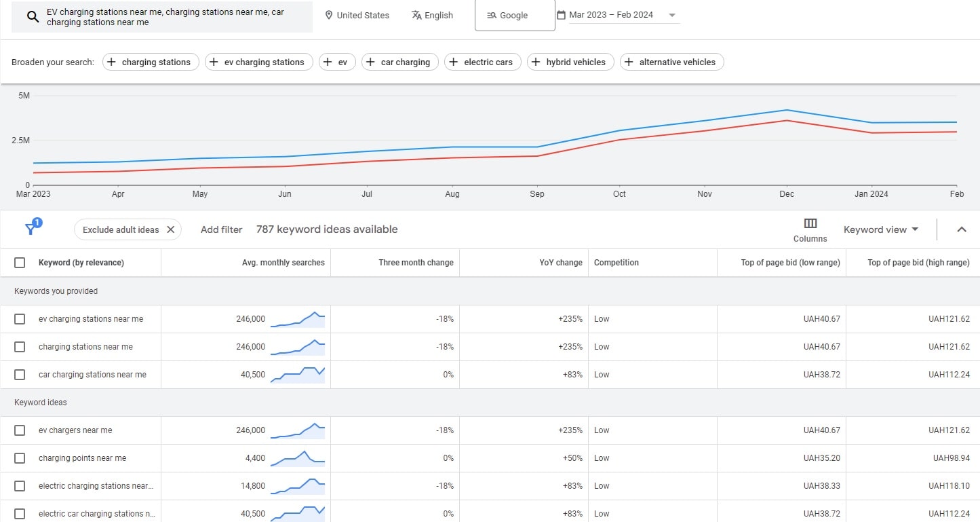Viewport: 980px width, 522px height.
Task: Click the calendar icon next to date range
Action: 561,15
